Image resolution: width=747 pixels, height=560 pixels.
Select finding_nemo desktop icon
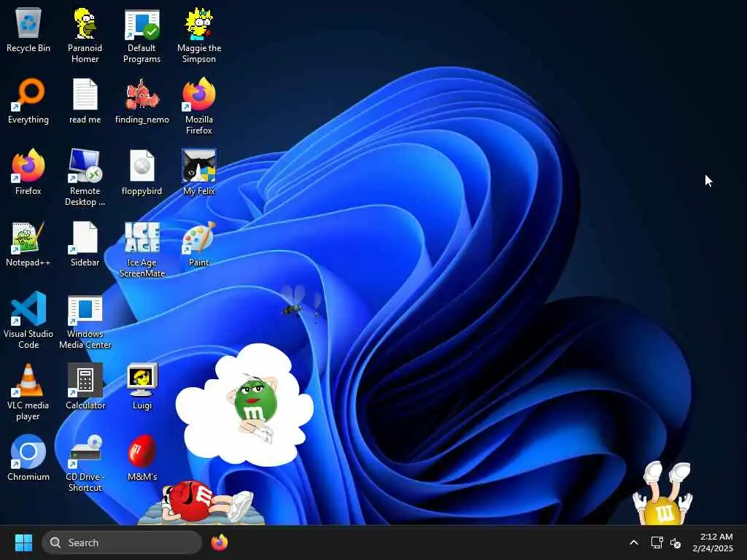142,101
